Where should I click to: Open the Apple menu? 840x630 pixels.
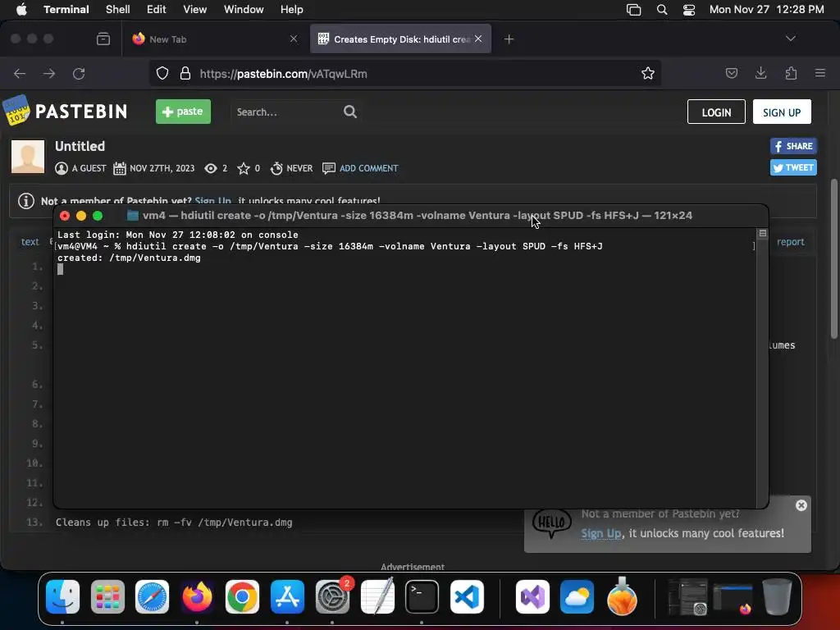tap(21, 10)
